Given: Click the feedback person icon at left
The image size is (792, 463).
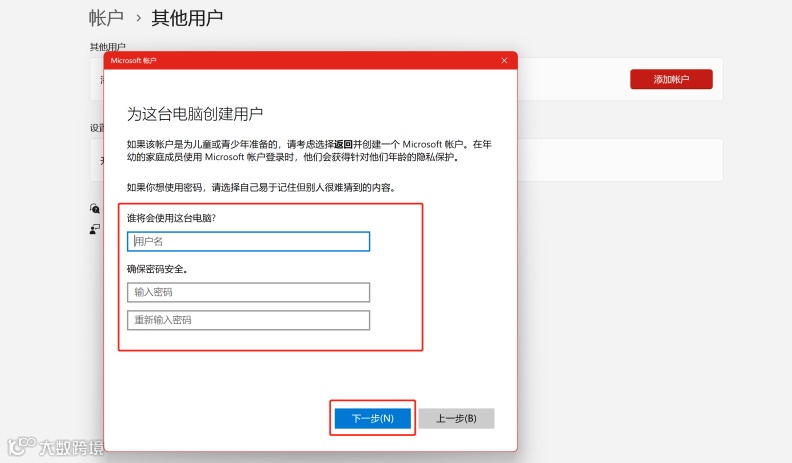Looking at the screenshot, I should coord(94,229).
